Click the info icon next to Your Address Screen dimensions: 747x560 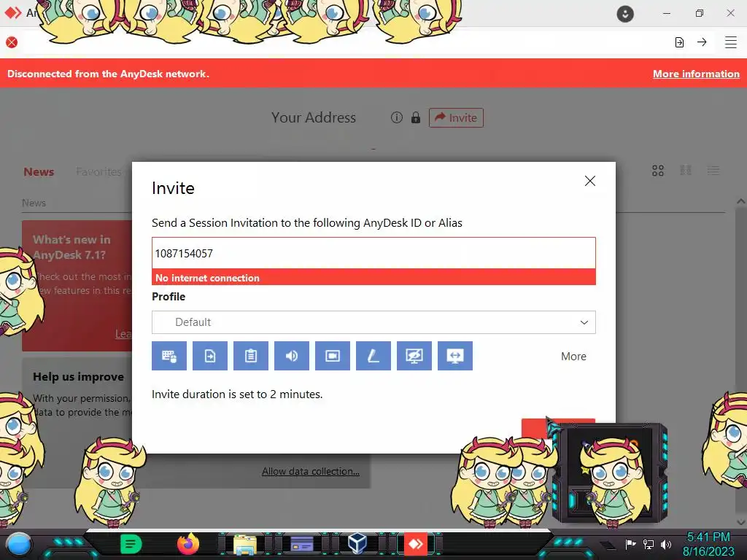(x=396, y=117)
